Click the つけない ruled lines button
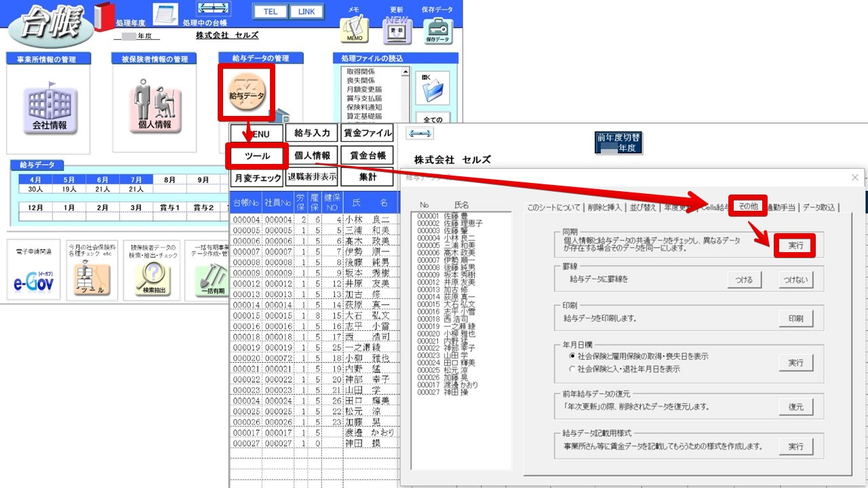Viewport: 868px width, 488px height. (x=795, y=280)
